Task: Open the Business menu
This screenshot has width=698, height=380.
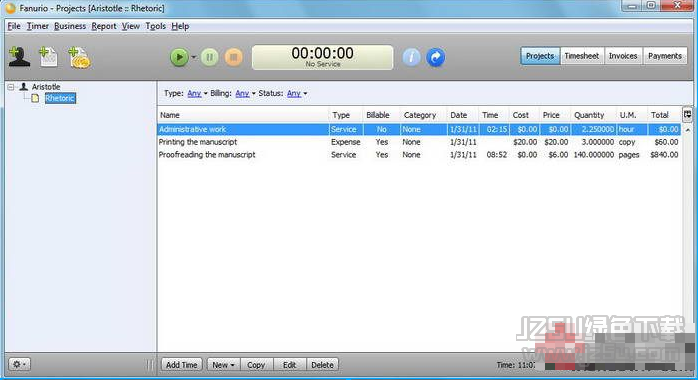Action: (70, 26)
